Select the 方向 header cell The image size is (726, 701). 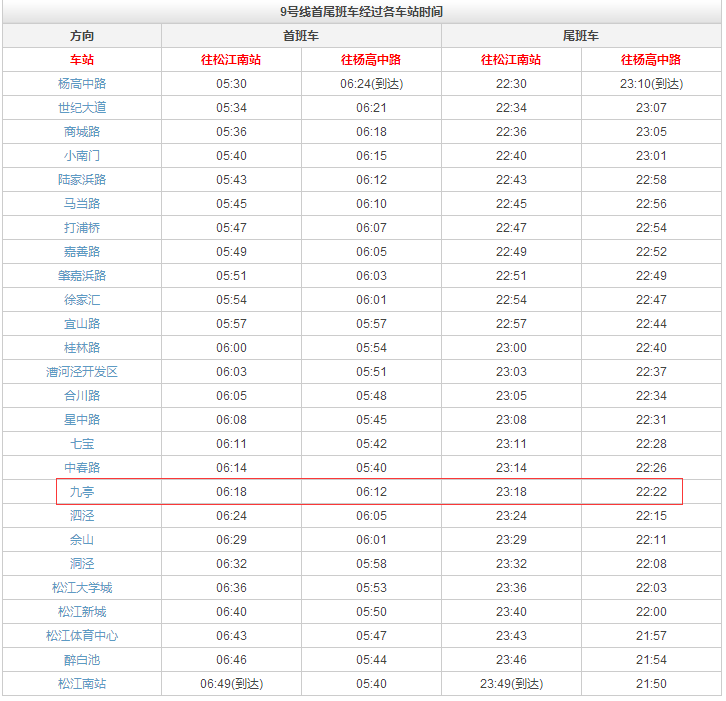(x=82, y=36)
